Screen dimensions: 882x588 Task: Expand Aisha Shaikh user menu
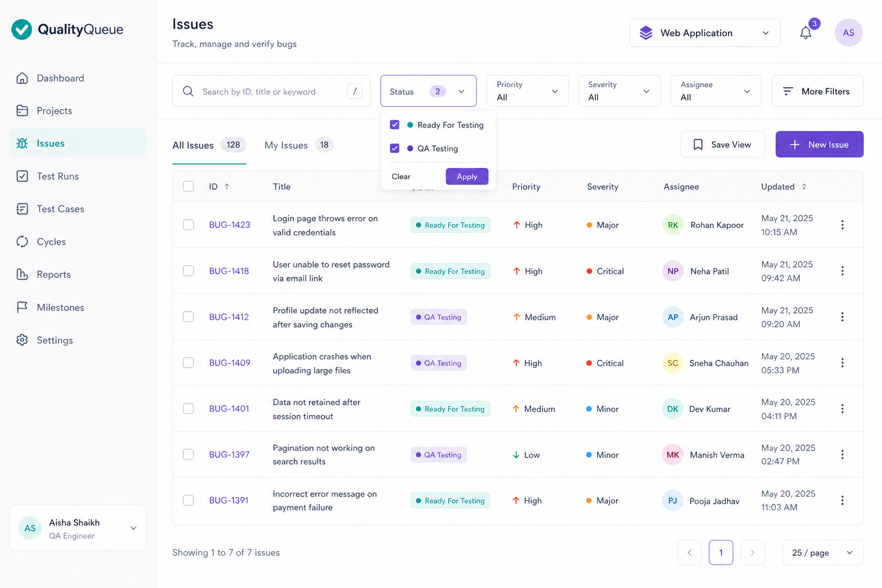(78, 528)
